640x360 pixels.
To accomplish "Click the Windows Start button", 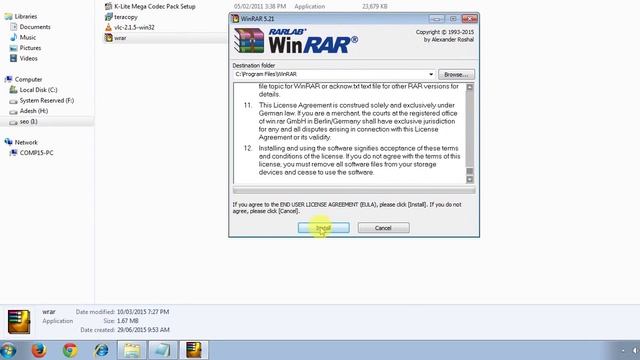I will (8, 350).
